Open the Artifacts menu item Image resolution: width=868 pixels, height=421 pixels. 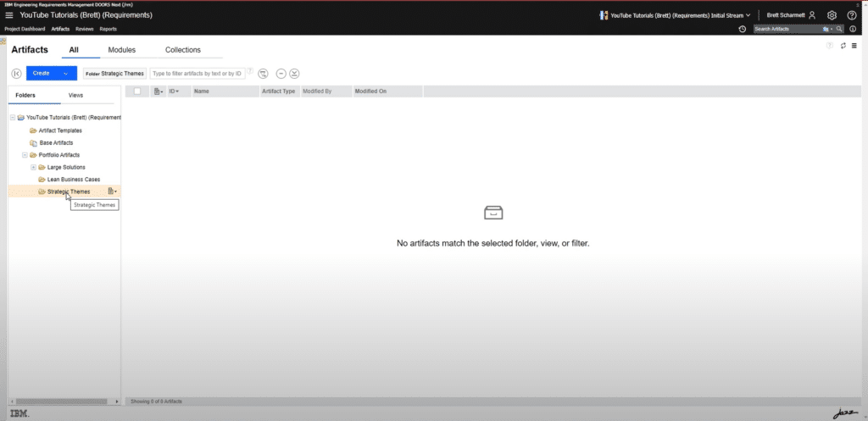[60, 29]
